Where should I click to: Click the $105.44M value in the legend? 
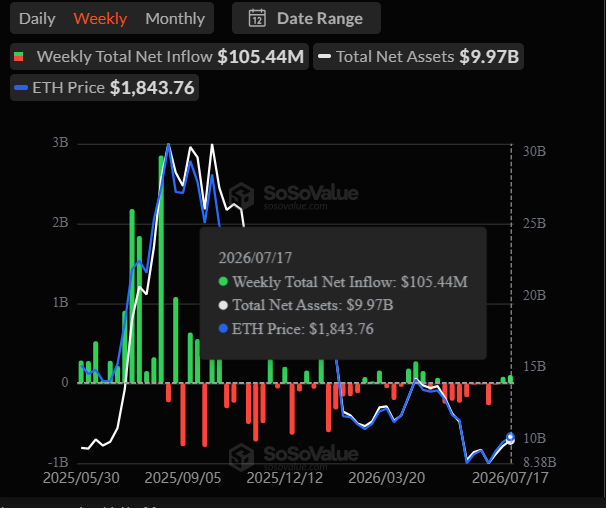(261, 56)
